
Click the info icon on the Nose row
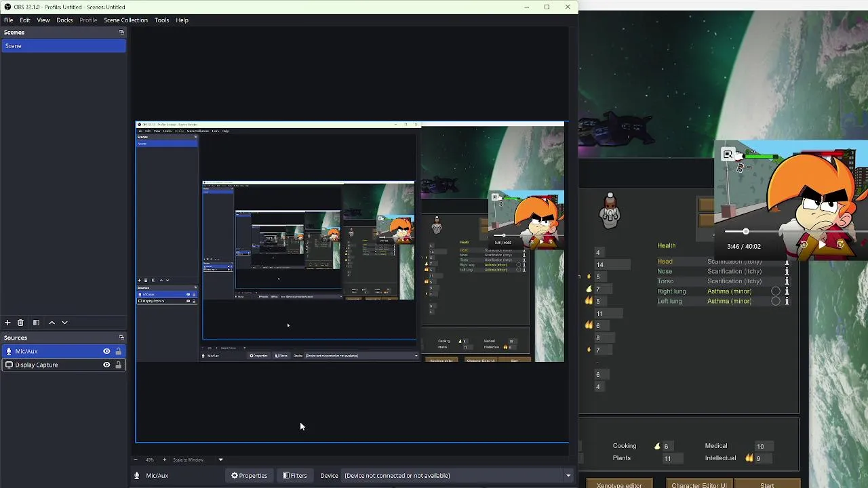coord(787,271)
